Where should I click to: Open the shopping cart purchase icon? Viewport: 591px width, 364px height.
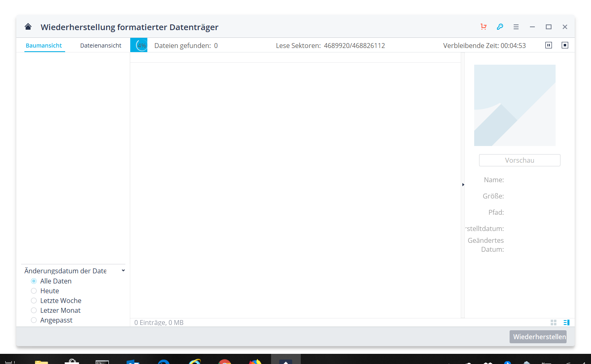(484, 27)
